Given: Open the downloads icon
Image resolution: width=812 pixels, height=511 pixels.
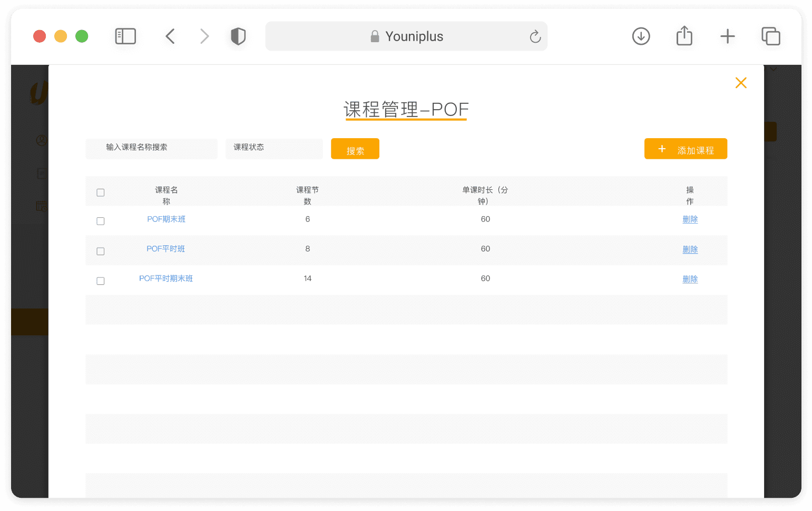Looking at the screenshot, I should (641, 36).
